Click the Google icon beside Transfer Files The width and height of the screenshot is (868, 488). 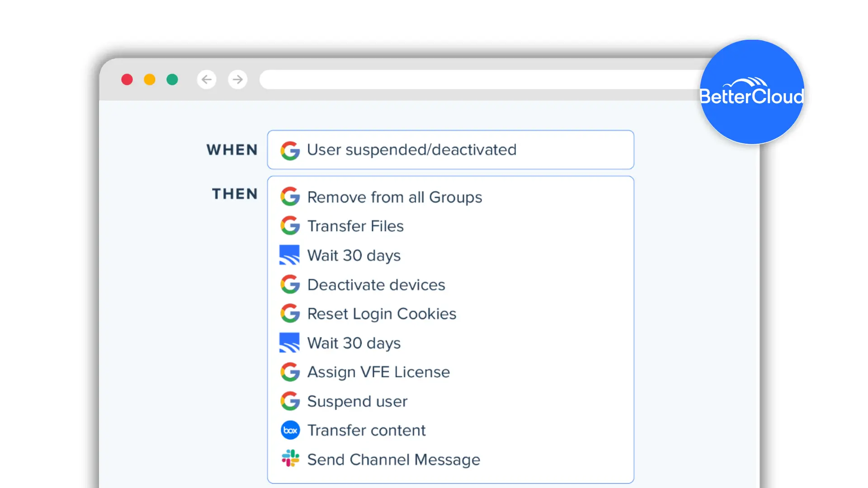click(290, 225)
